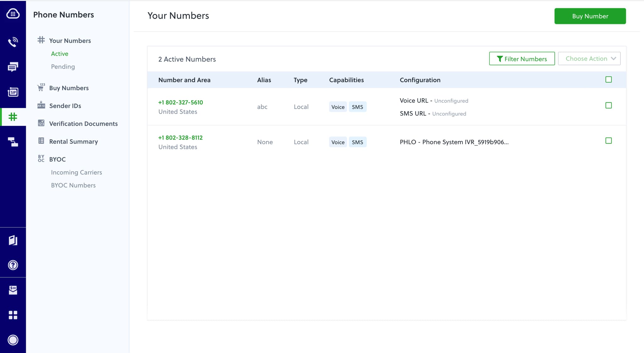Open the billing envelope icon

[x=13, y=290]
